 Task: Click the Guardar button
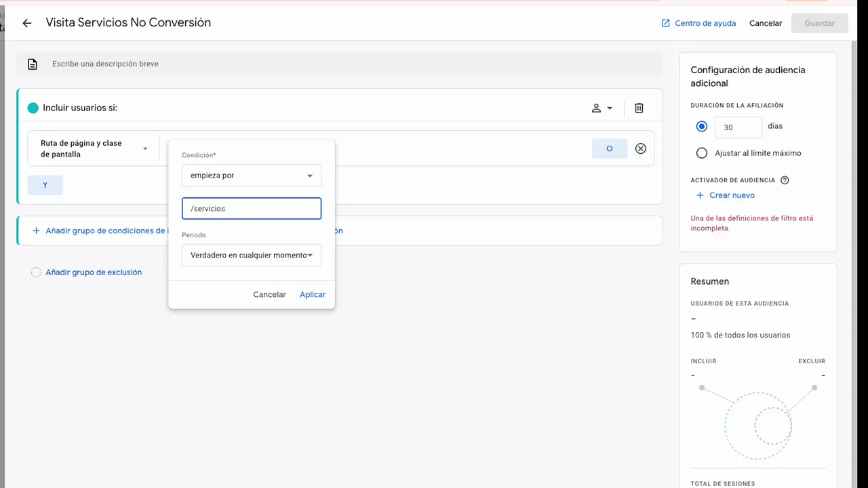pyautogui.click(x=819, y=23)
